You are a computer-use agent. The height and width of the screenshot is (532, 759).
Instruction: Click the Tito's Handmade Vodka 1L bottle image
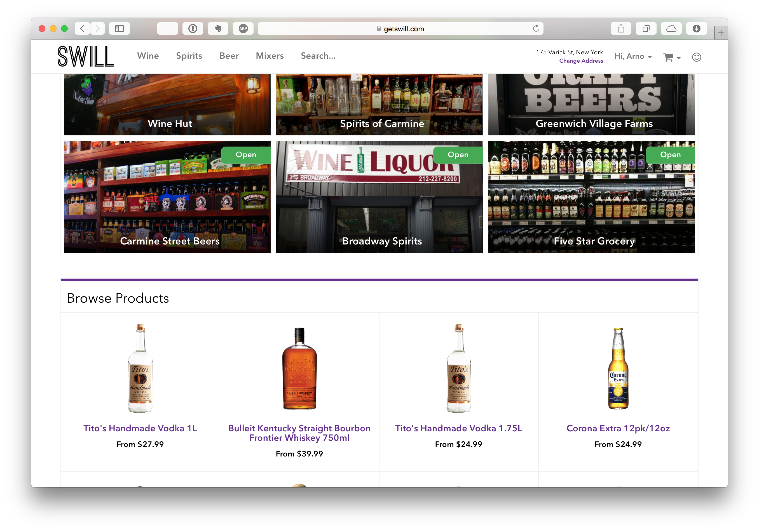(140, 368)
